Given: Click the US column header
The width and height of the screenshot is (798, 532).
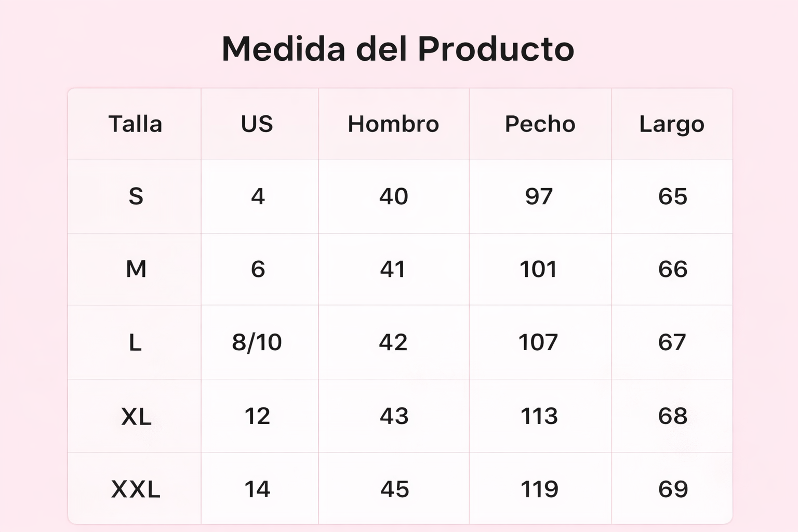Looking at the screenshot, I should tap(257, 124).
